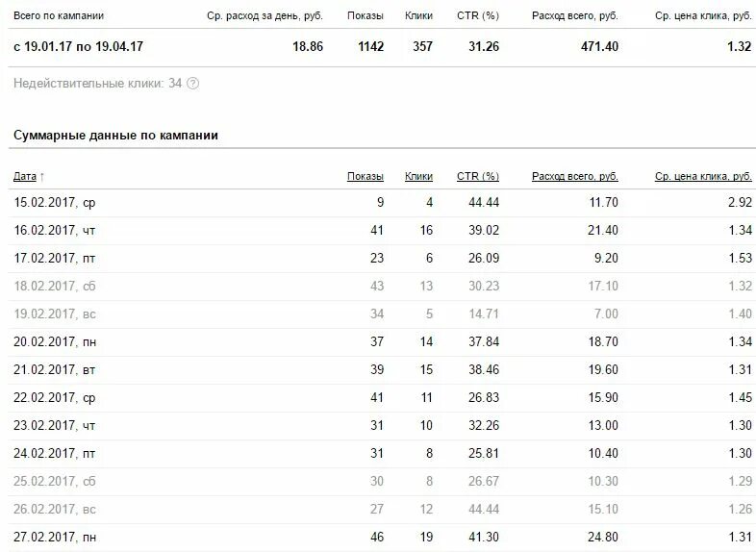Screen dimensions: 756x552
Task: Click total clicks value 357
Action: click(422, 47)
